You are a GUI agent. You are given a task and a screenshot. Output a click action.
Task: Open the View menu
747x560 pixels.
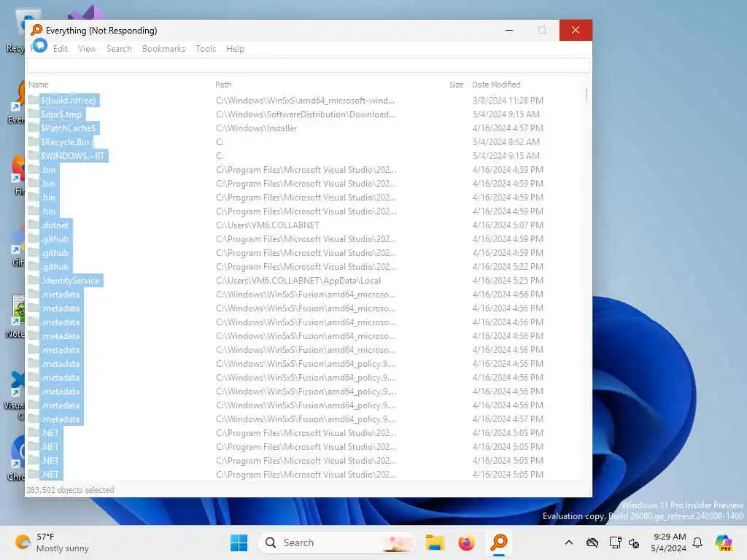tap(87, 49)
